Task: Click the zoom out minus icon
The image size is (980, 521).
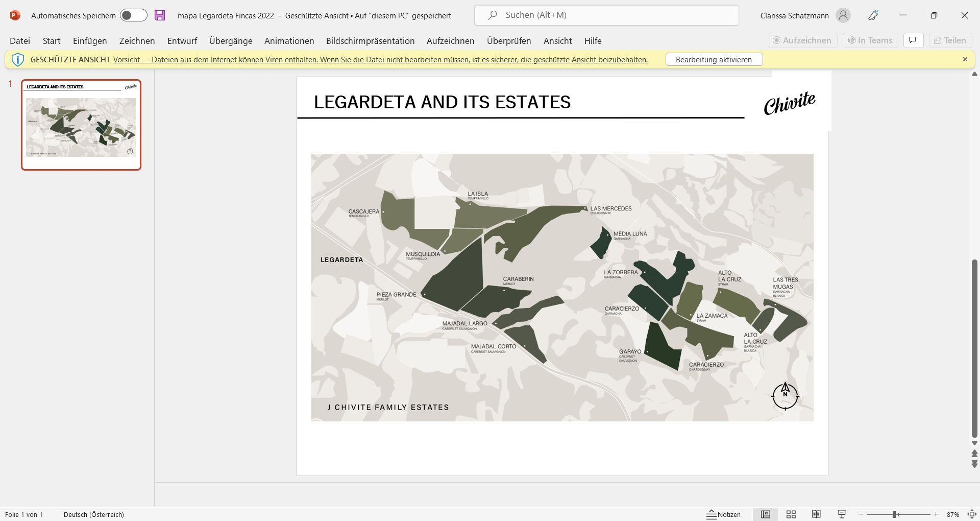Action: click(861, 514)
